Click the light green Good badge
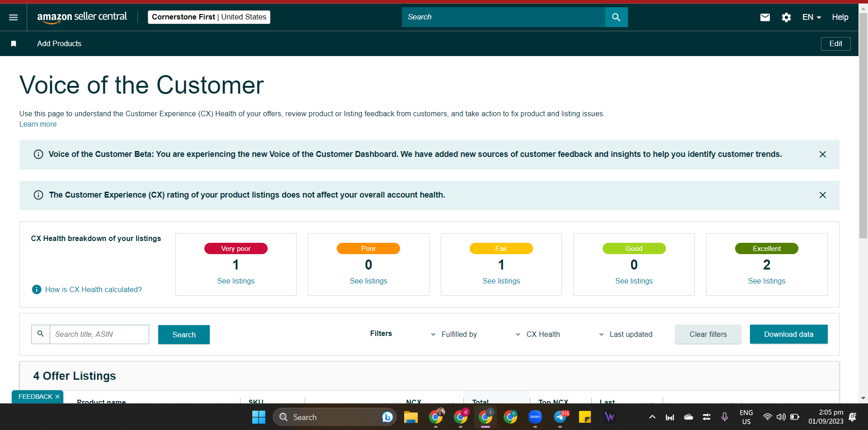The height and width of the screenshot is (430, 868). click(634, 249)
